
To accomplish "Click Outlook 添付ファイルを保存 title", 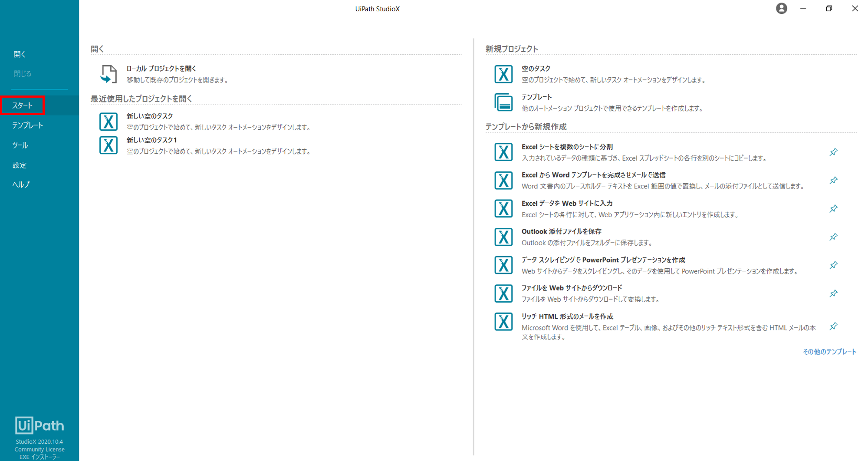I will (562, 231).
